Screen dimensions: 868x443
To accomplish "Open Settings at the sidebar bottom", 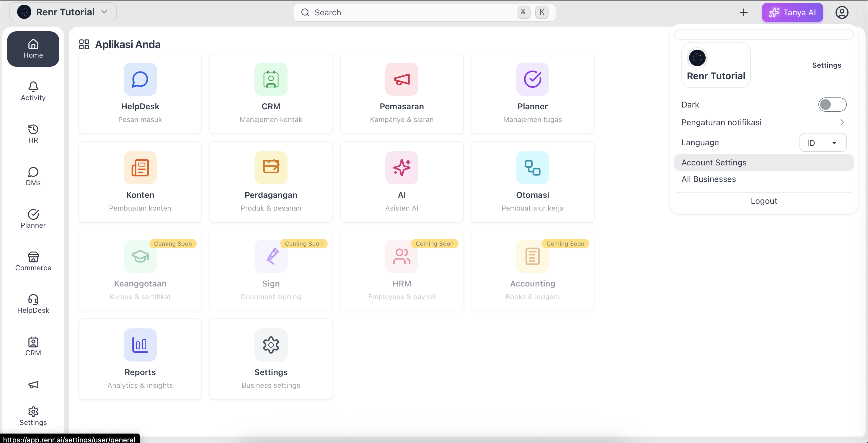I will coord(33,416).
